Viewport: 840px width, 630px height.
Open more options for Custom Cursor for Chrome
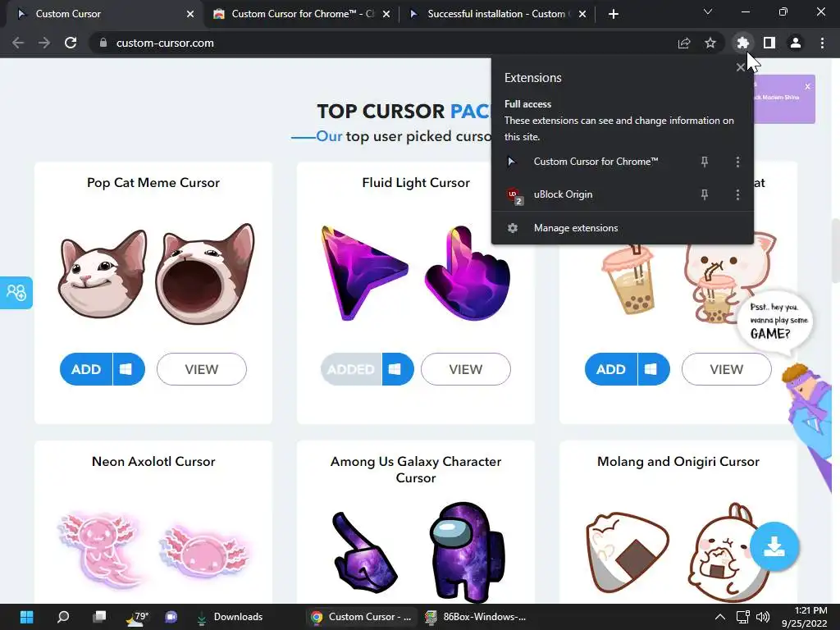coord(737,162)
